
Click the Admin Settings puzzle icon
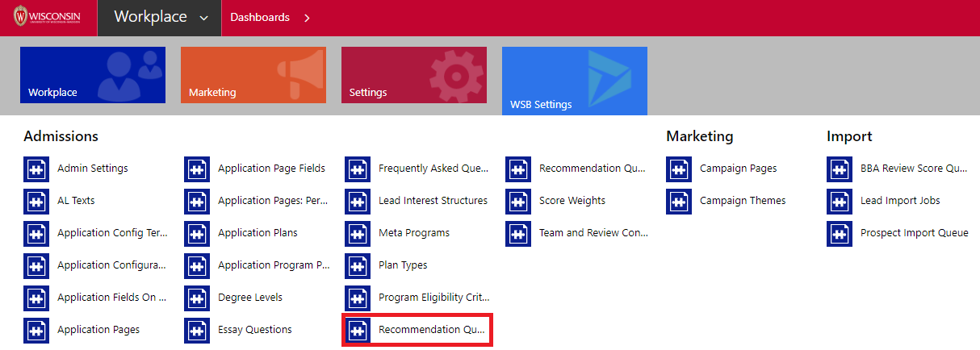point(36,169)
